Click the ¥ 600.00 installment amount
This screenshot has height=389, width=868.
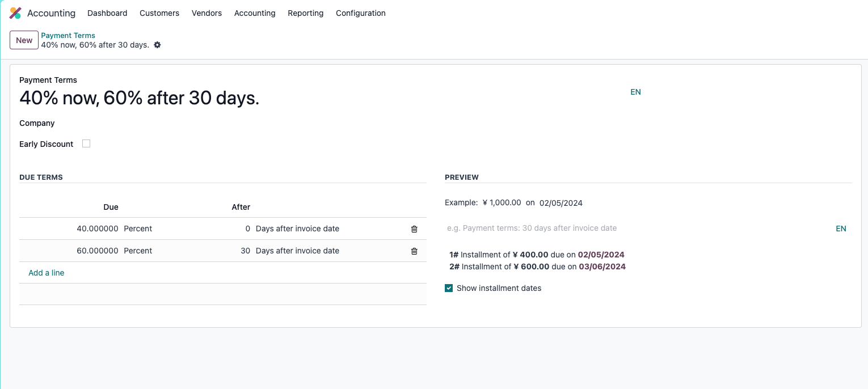coord(532,267)
